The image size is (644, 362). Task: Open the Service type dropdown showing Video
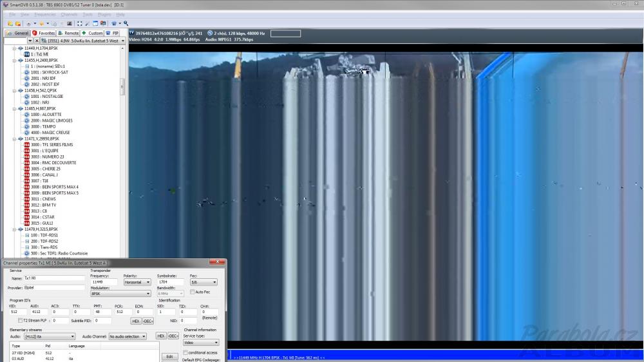201,342
